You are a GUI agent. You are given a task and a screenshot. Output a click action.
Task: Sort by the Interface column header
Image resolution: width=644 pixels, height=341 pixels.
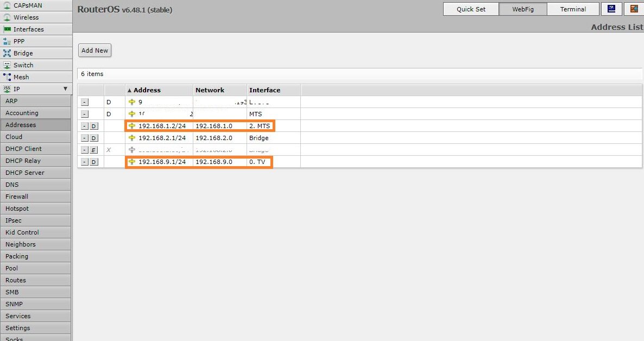point(274,90)
